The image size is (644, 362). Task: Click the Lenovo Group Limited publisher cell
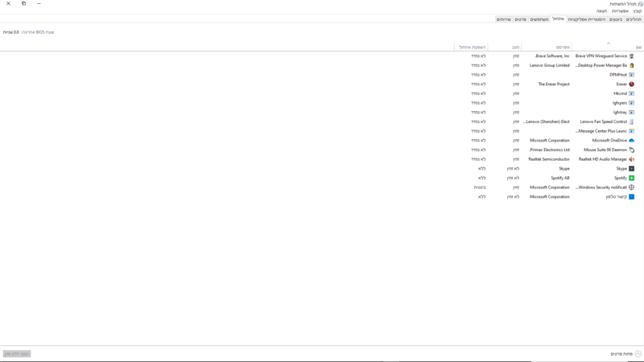click(x=550, y=66)
